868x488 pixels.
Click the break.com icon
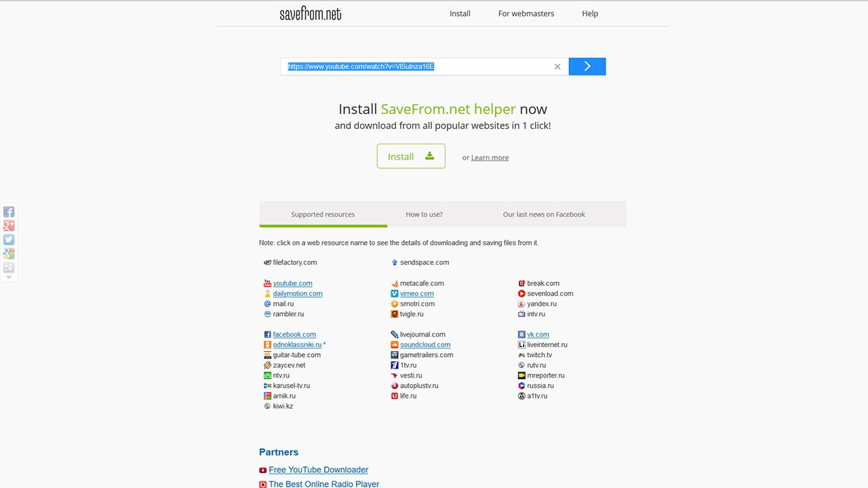click(x=521, y=283)
